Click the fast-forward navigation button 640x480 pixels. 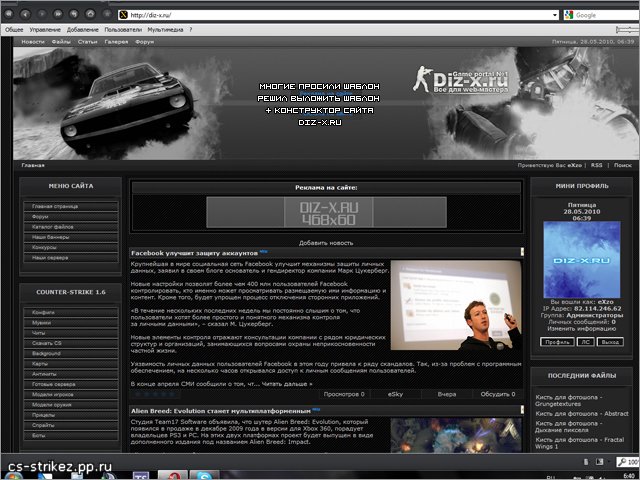point(58,14)
